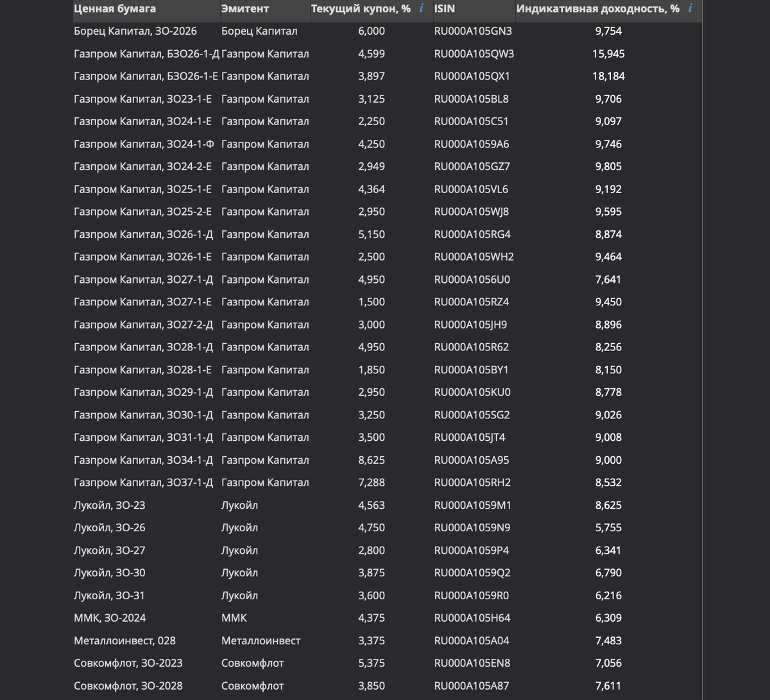
Task: Click Борец Капитал issuer cell
Action: click(259, 31)
